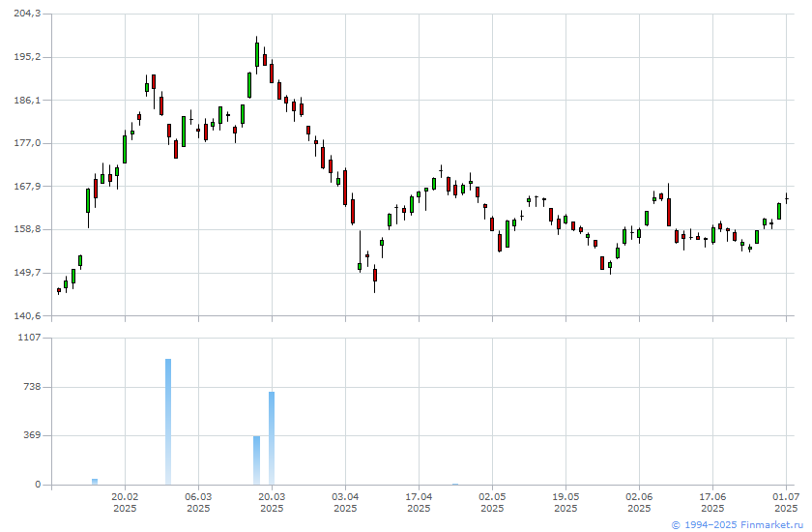Click the highest green candlestick near 199

257,54
